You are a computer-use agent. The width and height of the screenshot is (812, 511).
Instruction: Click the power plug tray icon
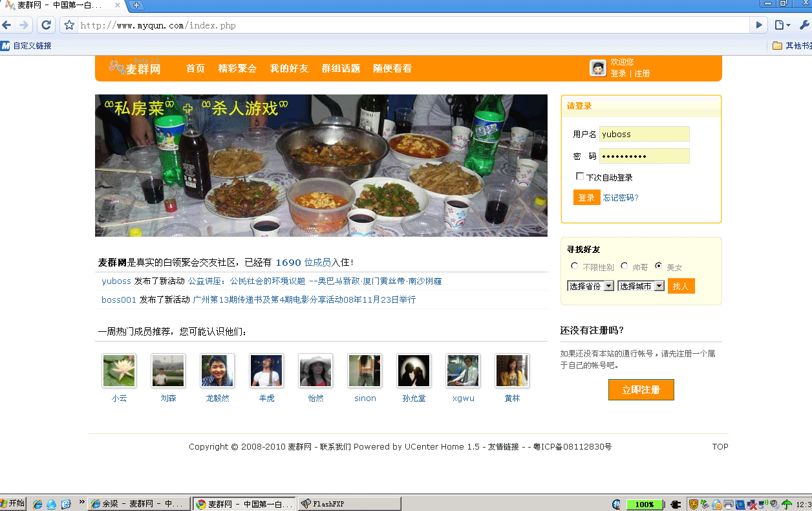[676, 505]
